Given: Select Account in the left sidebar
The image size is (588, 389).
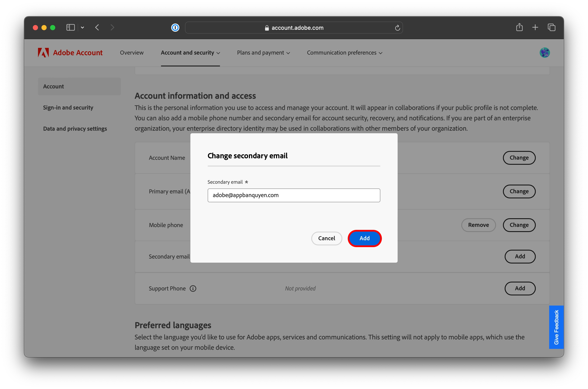Looking at the screenshot, I should pyautogui.click(x=79, y=86).
